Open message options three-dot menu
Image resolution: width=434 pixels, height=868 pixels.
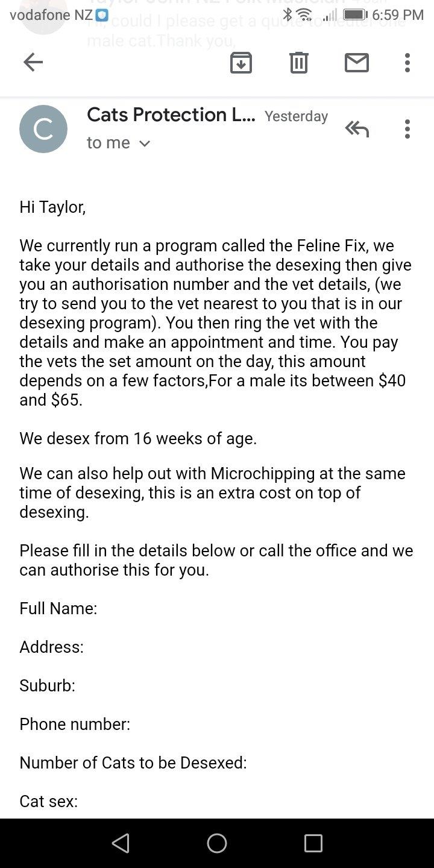pos(407,129)
